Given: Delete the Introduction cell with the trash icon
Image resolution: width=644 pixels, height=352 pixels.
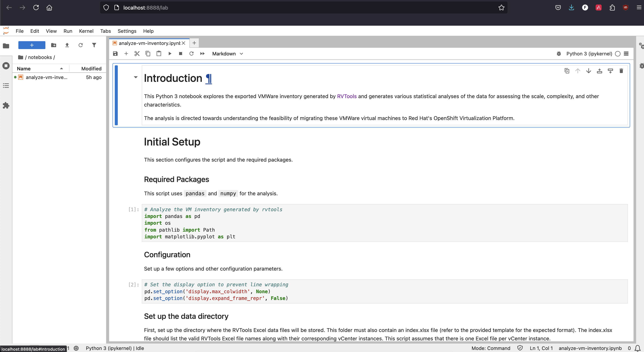Looking at the screenshot, I should coord(621,71).
